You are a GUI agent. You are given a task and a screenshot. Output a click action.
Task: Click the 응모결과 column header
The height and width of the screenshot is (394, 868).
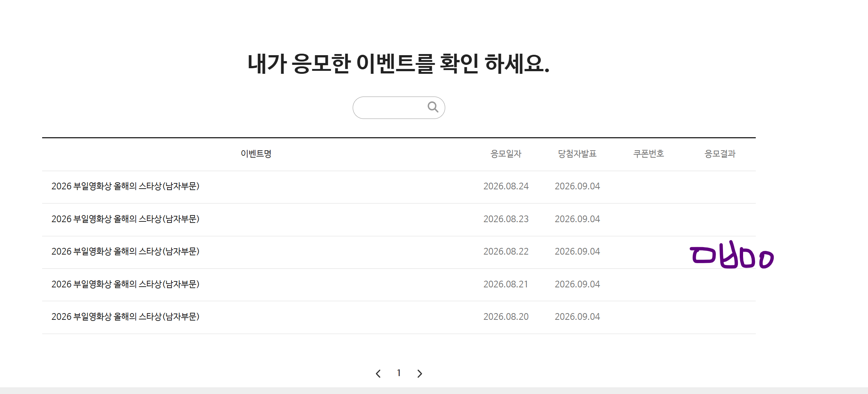tap(720, 154)
